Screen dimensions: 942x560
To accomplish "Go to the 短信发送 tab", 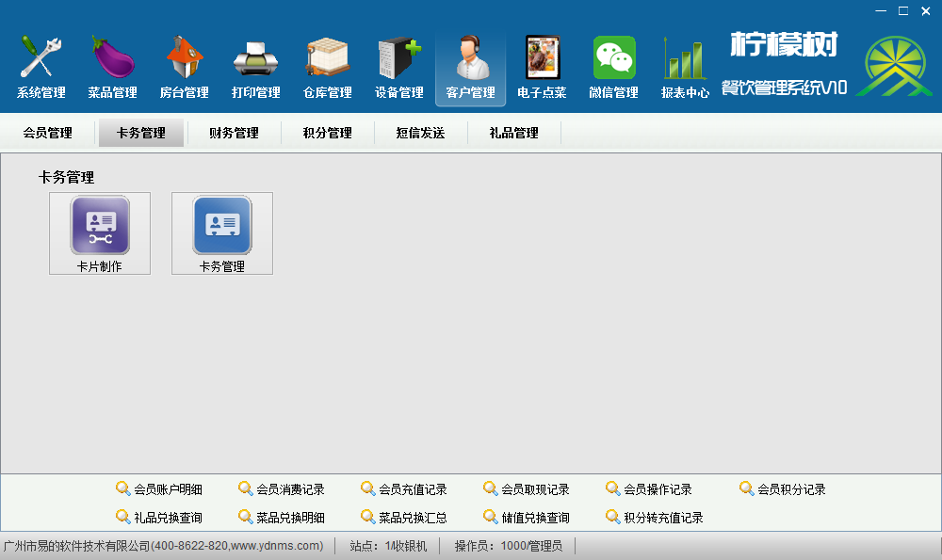I will pos(420,134).
